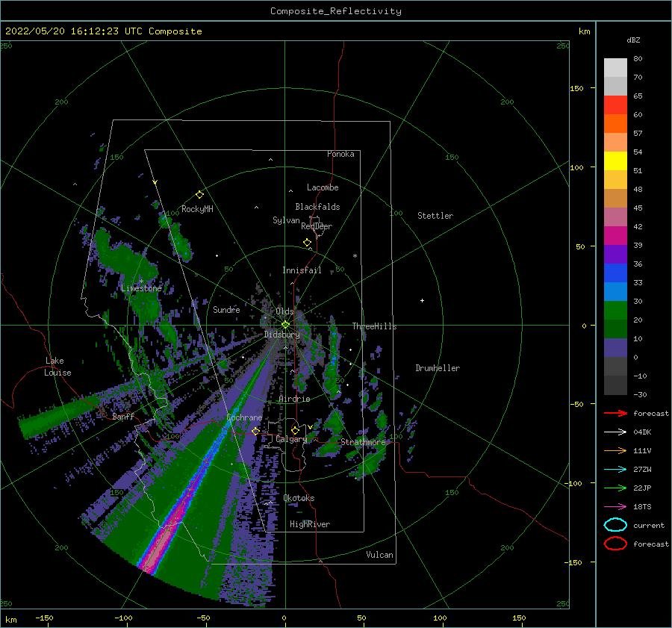Click the Olds town label

pos(284,311)
